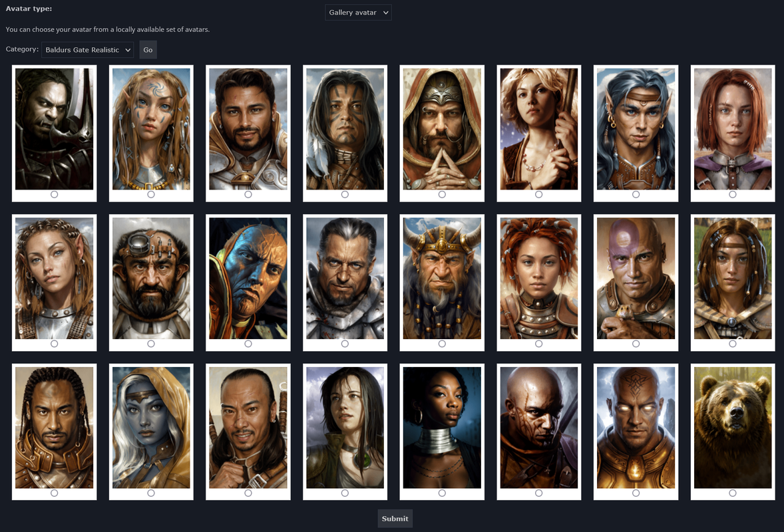784x532 pixels.
Task: Select radio button under blonde elf with spiral forehead tattoo
Action: point(151,194)
